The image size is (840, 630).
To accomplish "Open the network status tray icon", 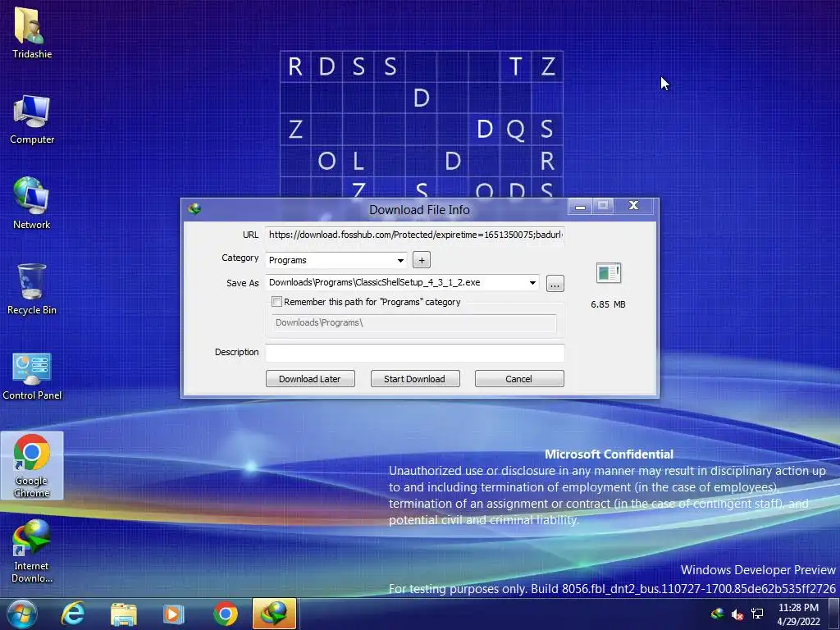I will [x=757, y=614].
